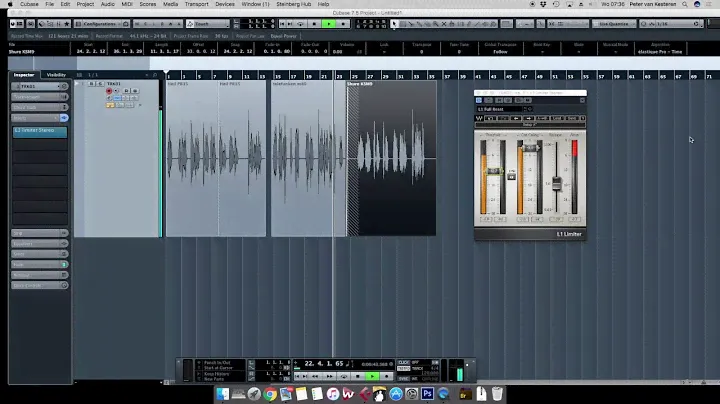
Task: Click Record Enable on track TRK01
Action: coord(109,91)
